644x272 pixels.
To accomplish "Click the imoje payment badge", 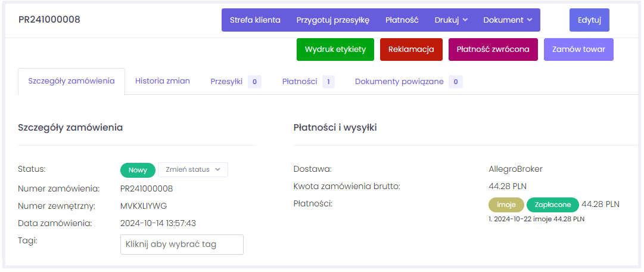I will pyautogui.click(x=506, y=205).
